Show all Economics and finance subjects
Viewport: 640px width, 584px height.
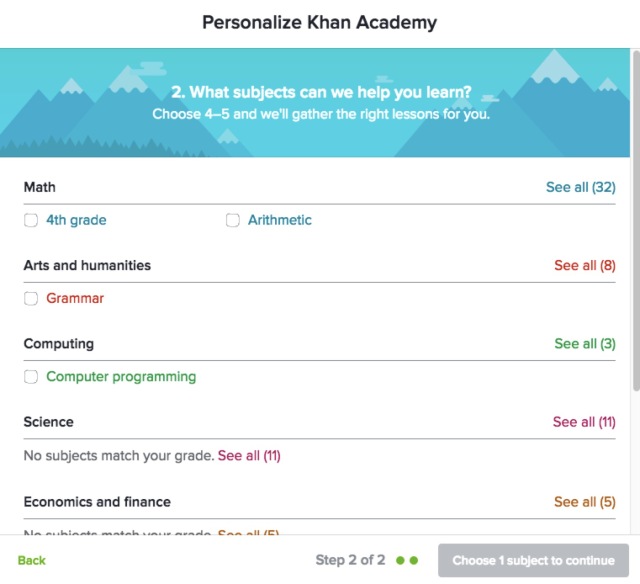(584, 502)
